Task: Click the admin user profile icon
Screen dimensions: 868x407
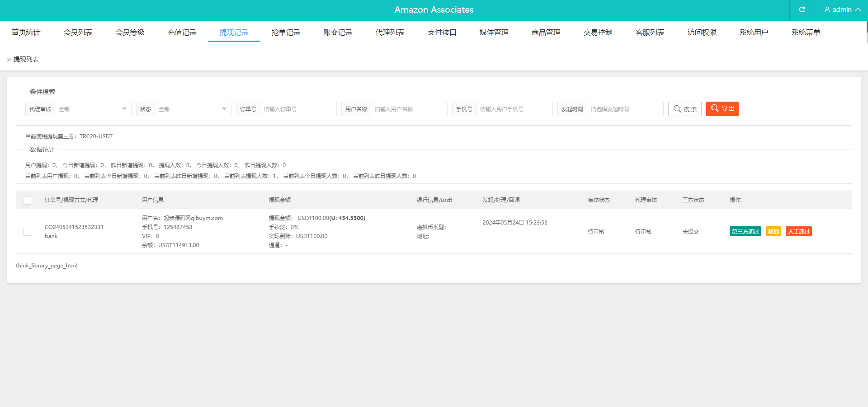Action: point(827,9)
